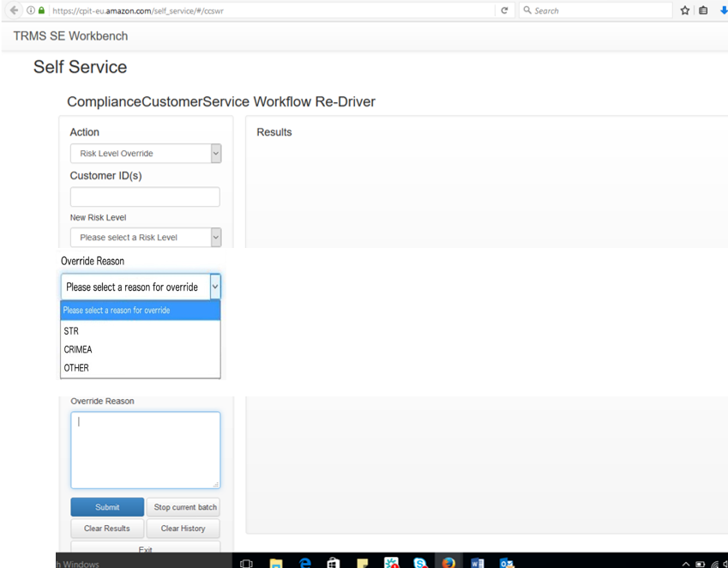Open File Explorer from the taskbar
The image size is (728, 568).
pos(276,563)
